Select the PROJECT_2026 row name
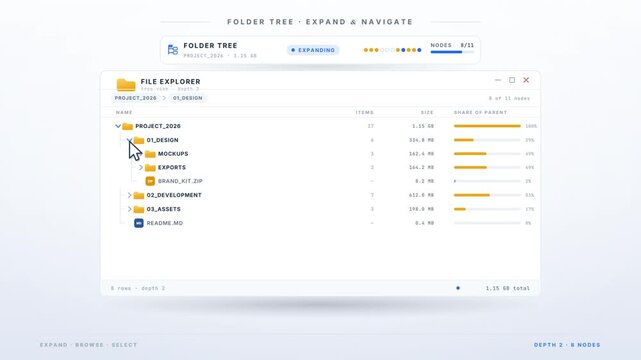Viewport: 641px width, 360px height. pos(158,126)
